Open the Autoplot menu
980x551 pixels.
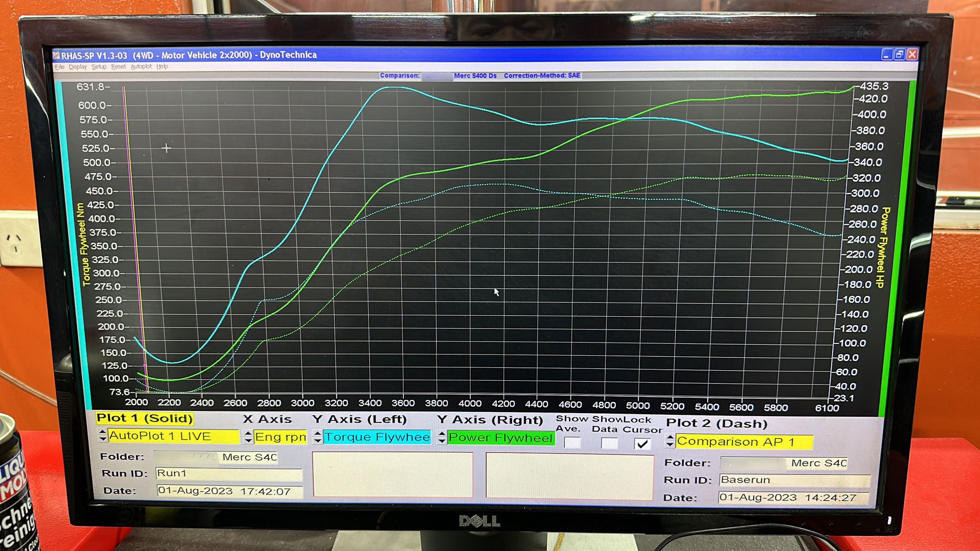(x=141, y=66)
